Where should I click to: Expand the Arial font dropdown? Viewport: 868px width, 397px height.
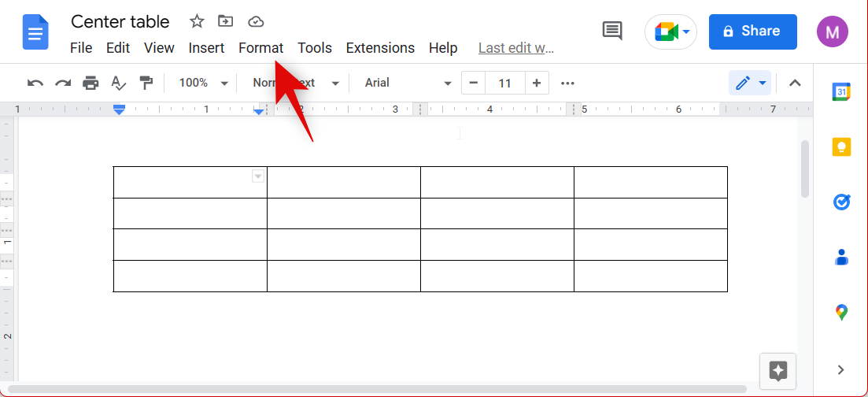[408, 83]
